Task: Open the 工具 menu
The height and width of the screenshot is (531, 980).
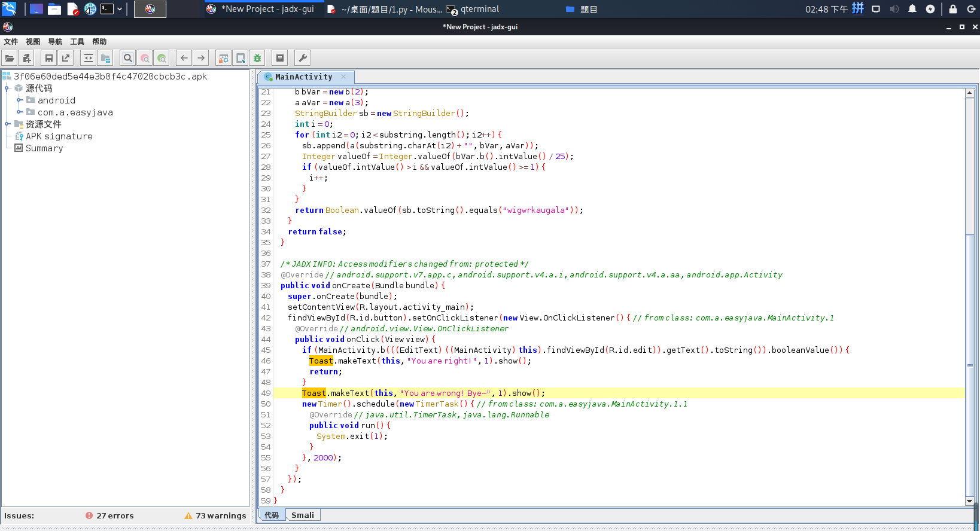Action: tap(77, 42)
